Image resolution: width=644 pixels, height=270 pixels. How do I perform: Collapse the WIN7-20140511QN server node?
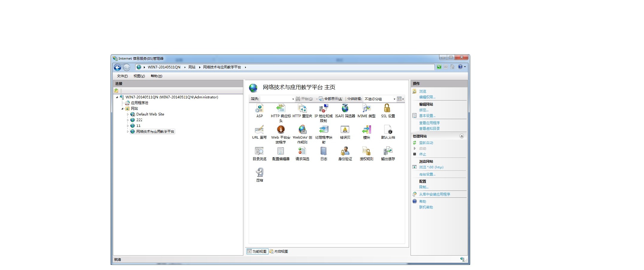pos(117,97)
